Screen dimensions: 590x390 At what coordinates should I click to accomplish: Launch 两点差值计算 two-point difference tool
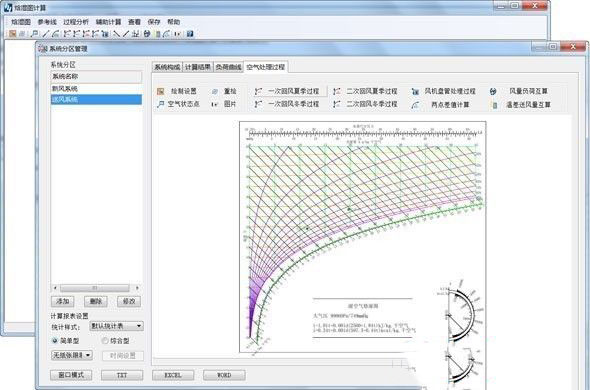point(415,105)
